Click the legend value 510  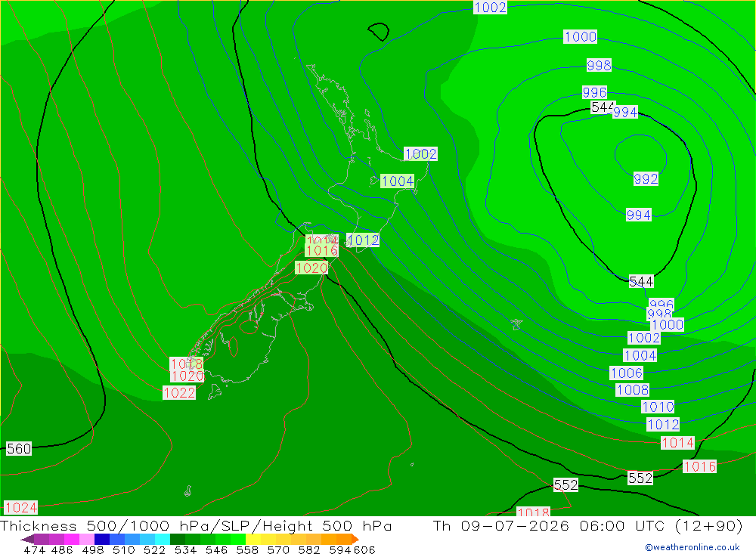123,549
